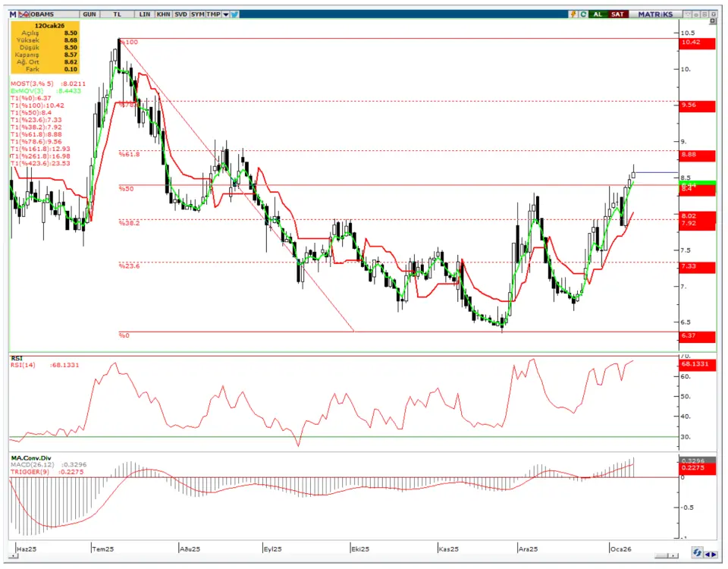Click the lightning bolt alert icon
The image size is (728, 569).
point(573,14)
